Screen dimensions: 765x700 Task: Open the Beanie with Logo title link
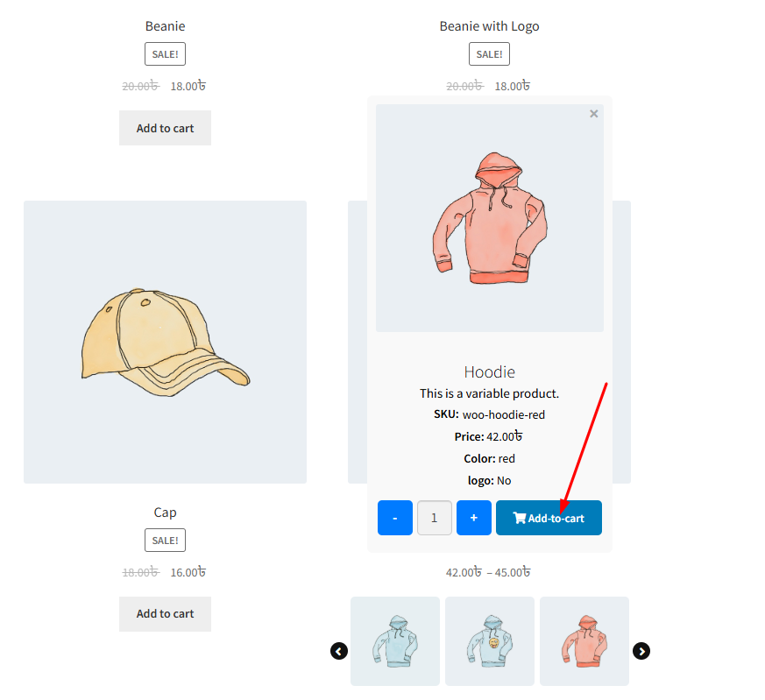click(x=489, y=26)
